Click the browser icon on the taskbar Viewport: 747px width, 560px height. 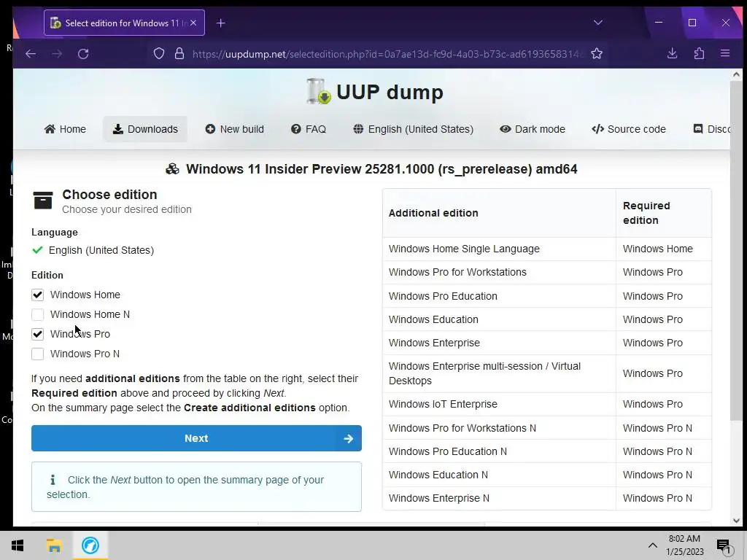coord(90,545)
